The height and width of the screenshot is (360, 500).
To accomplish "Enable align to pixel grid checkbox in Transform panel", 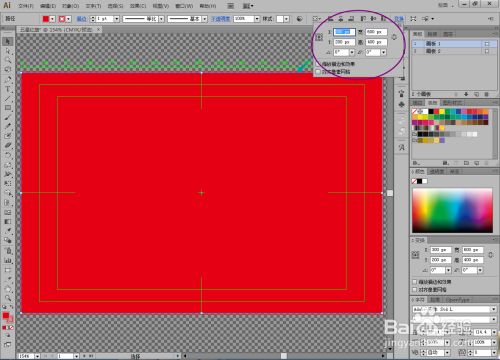I will (x=415, y=290).
